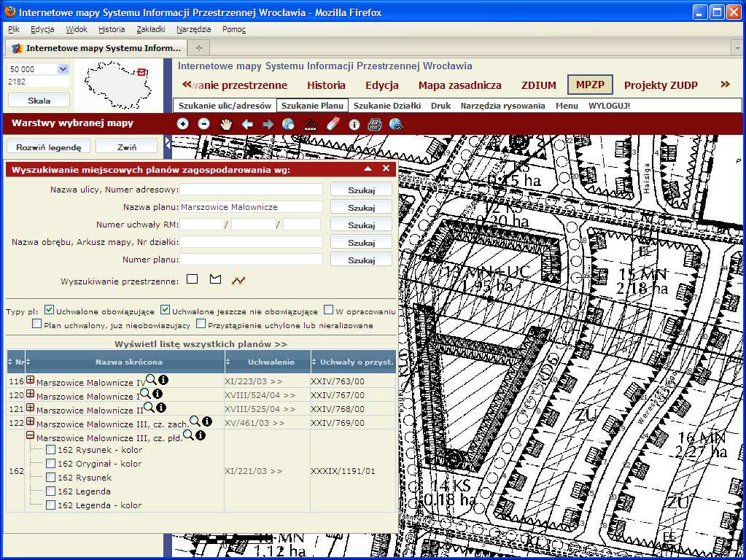Screen dimensions: 746x560
Task: Go to previous map view arrow
Action: point(247,124)
